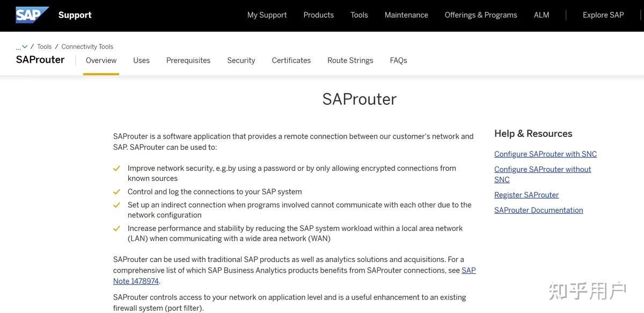
Task: Open the Products menu
Action: pos(318,14)
